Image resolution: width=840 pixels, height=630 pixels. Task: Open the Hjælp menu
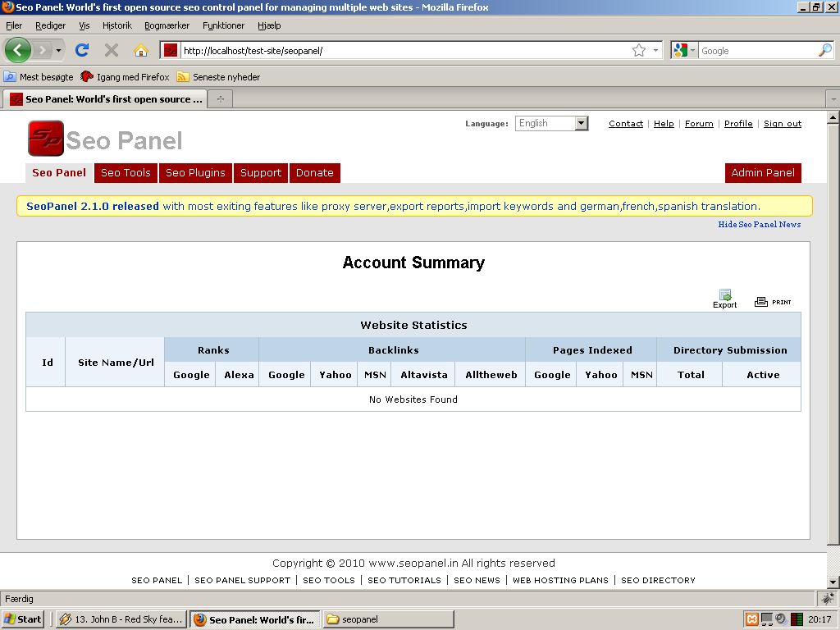coord(269,25)
